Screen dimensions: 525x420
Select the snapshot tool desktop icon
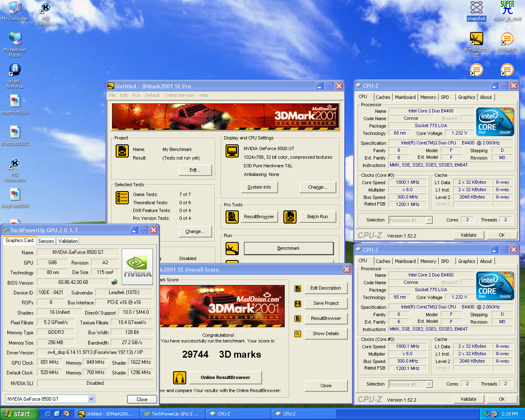(x=476, y=11)
